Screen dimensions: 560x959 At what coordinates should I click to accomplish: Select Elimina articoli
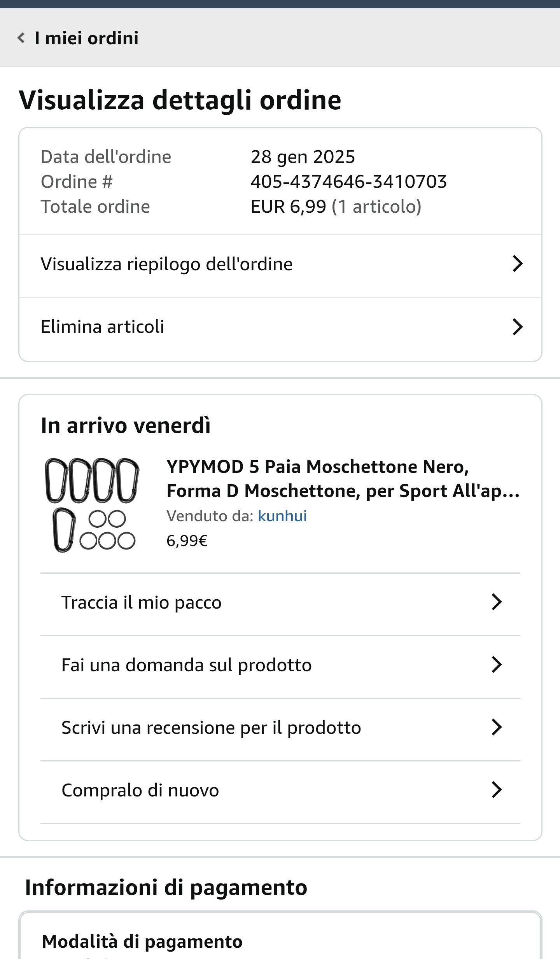(102, 327)
